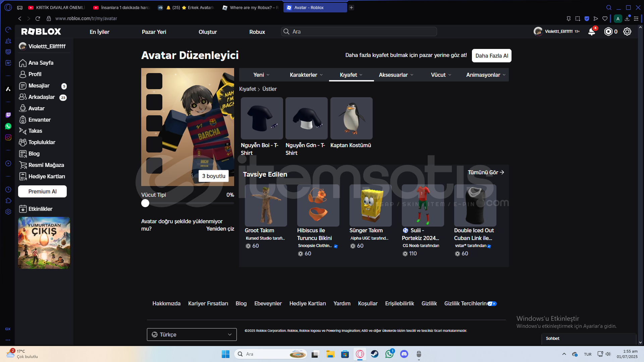
Task: Expand the Karakterler dropdown
Action: click(x=306, y=75)
